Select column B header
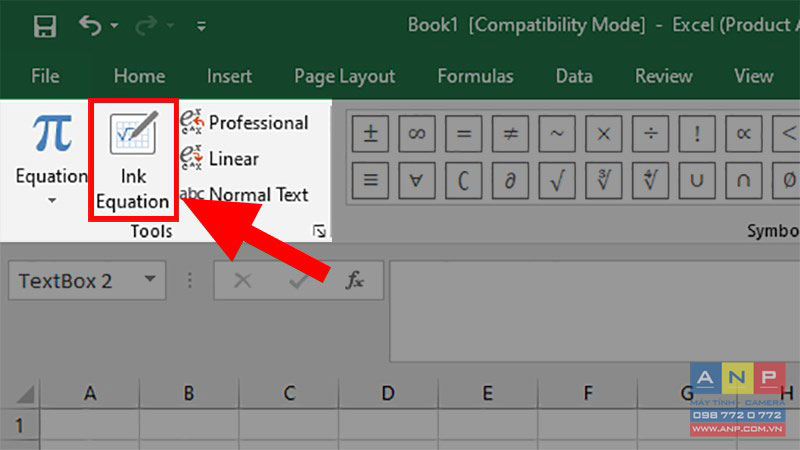 coord(189,393)
